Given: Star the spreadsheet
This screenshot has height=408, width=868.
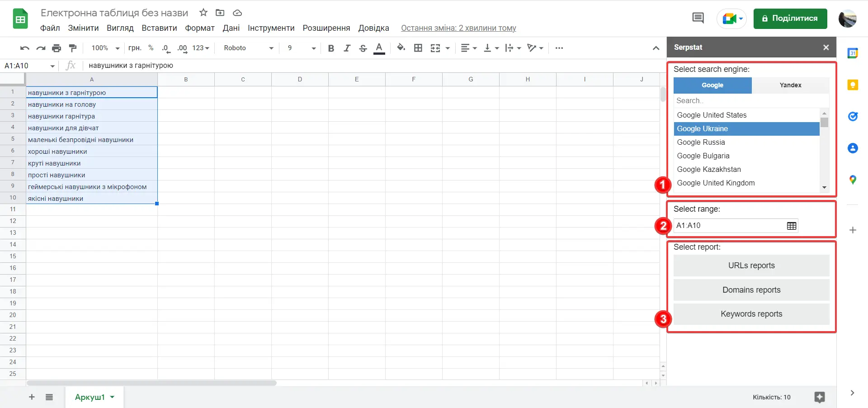Looking at the screenshot, I should [203, 13].
